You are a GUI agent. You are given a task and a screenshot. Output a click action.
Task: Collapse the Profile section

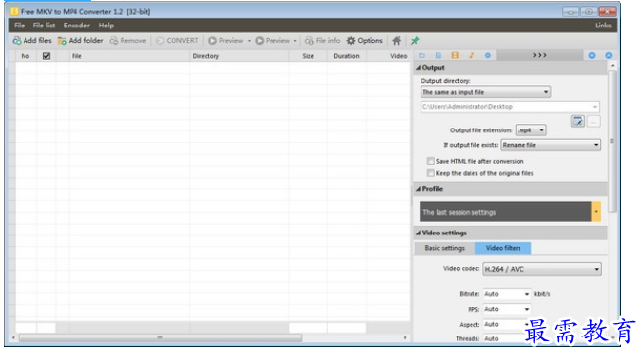419,189
